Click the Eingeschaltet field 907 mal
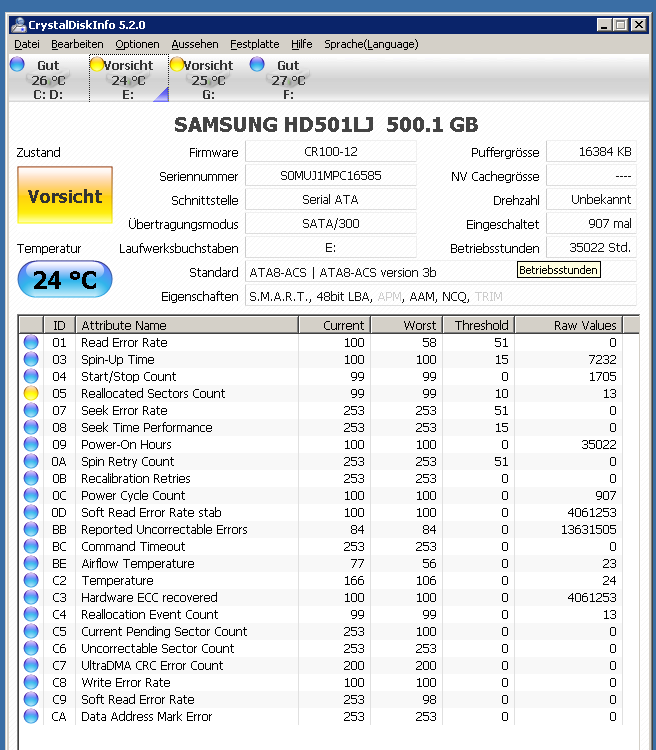656x750 pixels. click(x=591, y=223)
